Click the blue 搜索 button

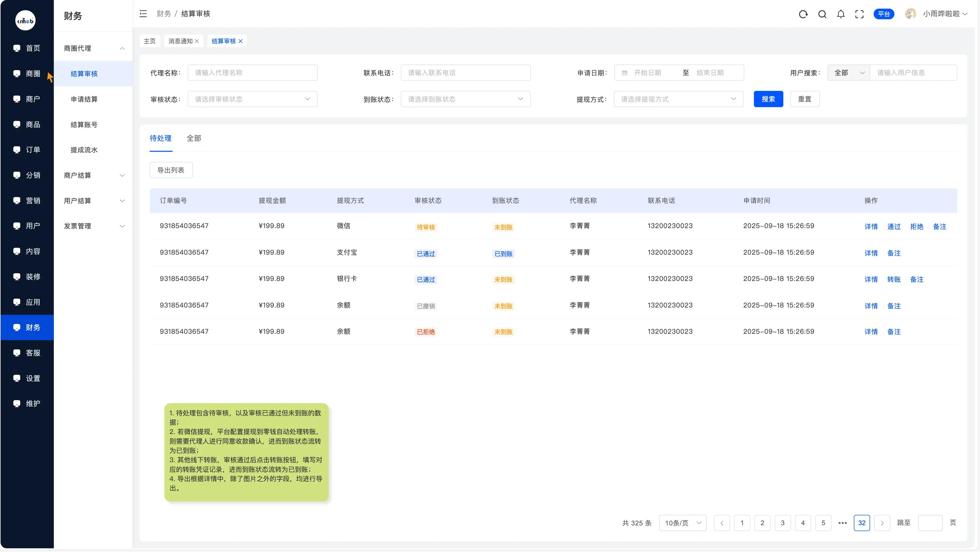768,99
